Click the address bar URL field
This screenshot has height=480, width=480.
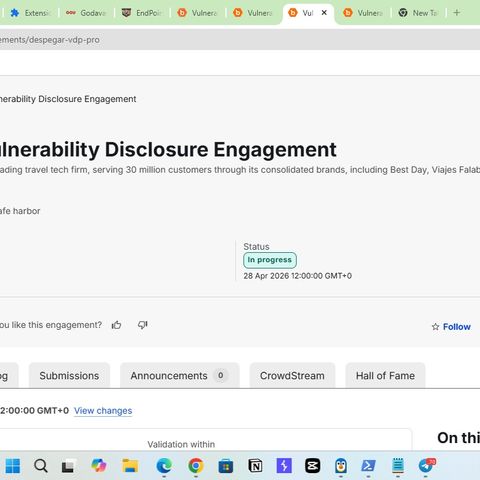[240, 40]
